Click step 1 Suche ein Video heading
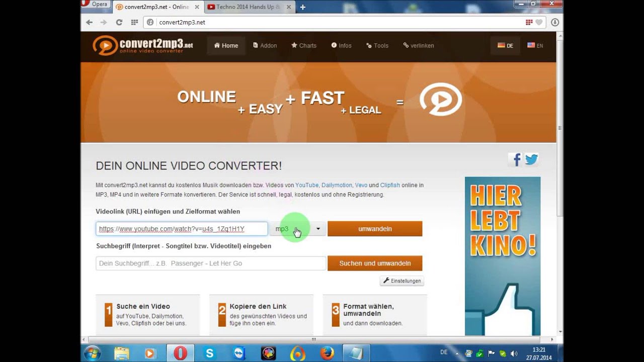 click(x=143, y=306)
